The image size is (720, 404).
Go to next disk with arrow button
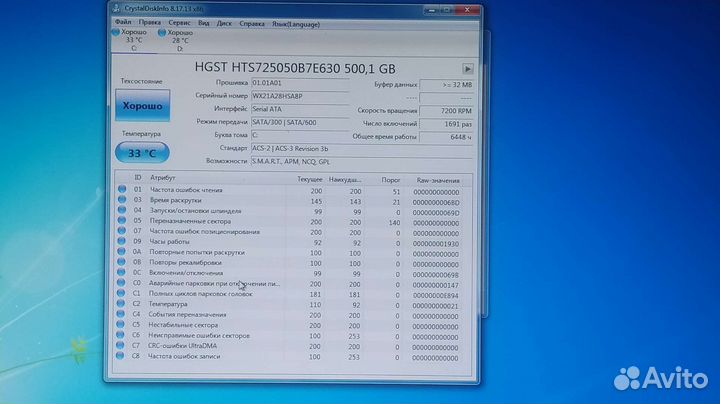[467, 69]
